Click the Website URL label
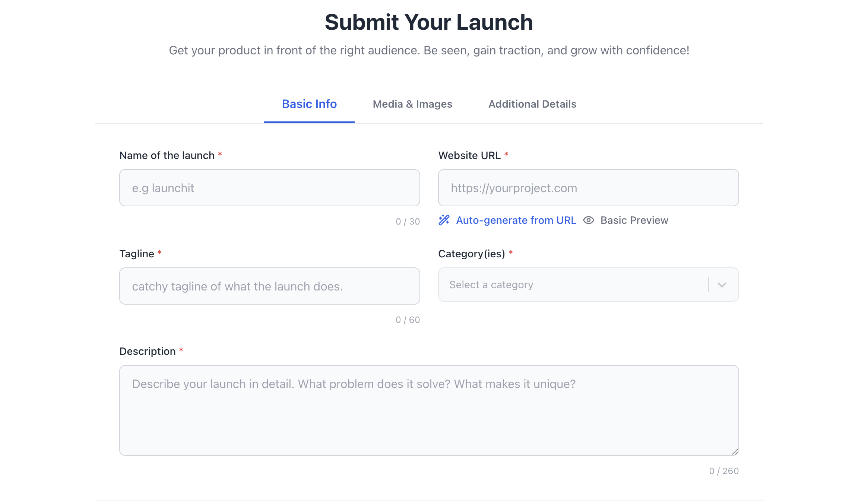The image size is (868, 502). tap(469, 155)
